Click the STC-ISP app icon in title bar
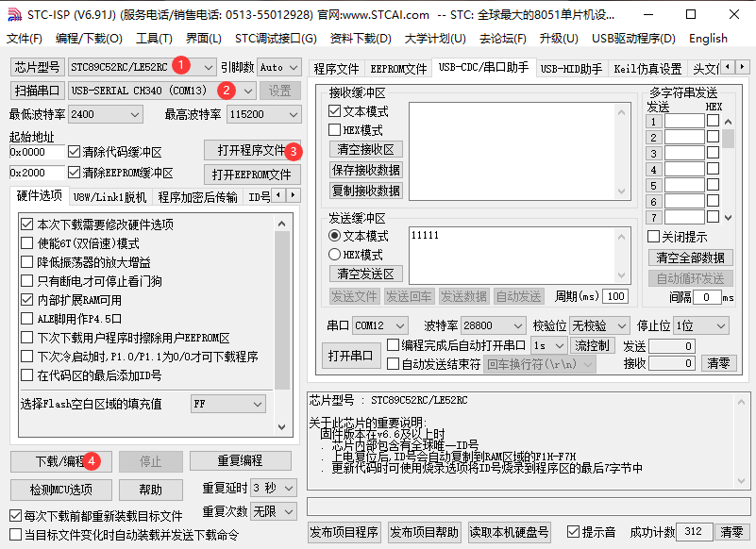 coord(14,15)
